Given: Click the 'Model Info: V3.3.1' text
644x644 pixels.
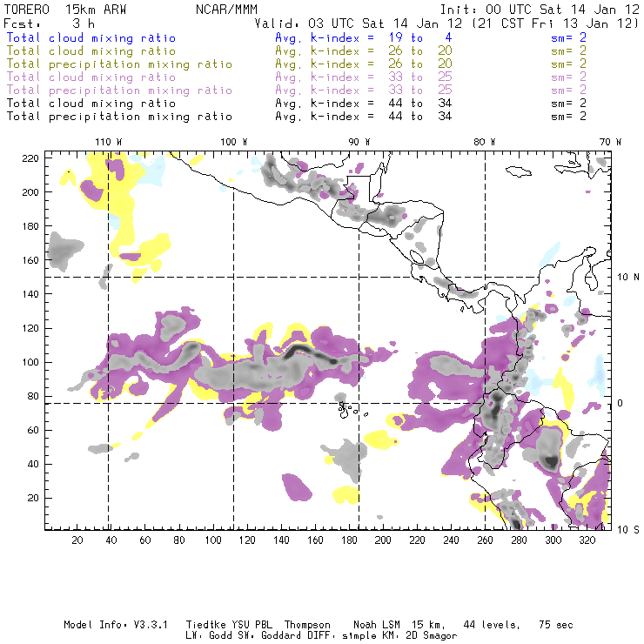Looking at the screenshot, I should 116,625.
